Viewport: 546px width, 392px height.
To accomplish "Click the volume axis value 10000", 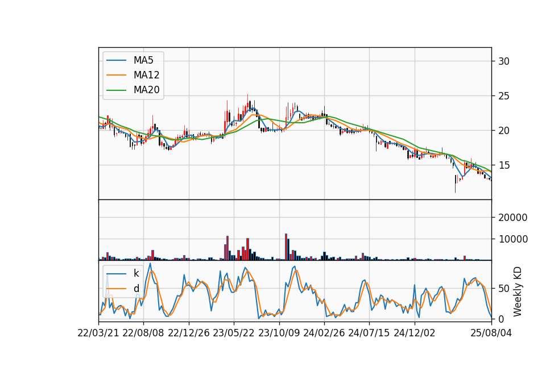I will tap(513, 239).
